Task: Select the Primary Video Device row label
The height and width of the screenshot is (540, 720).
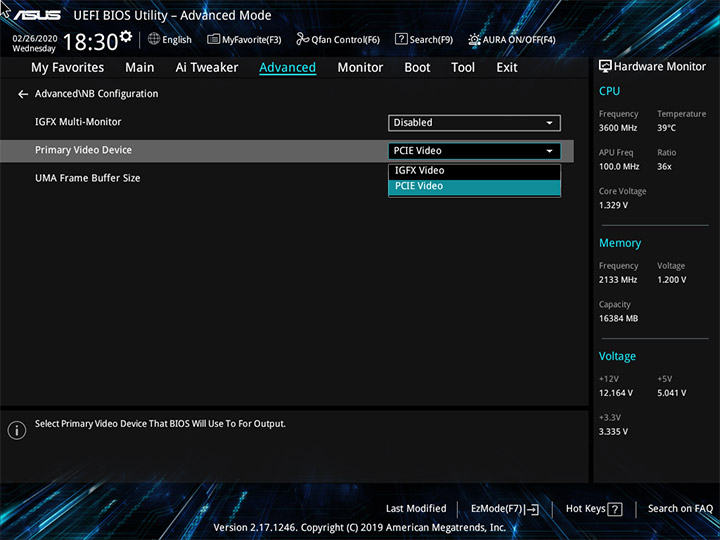Action: tap(83, 150)
